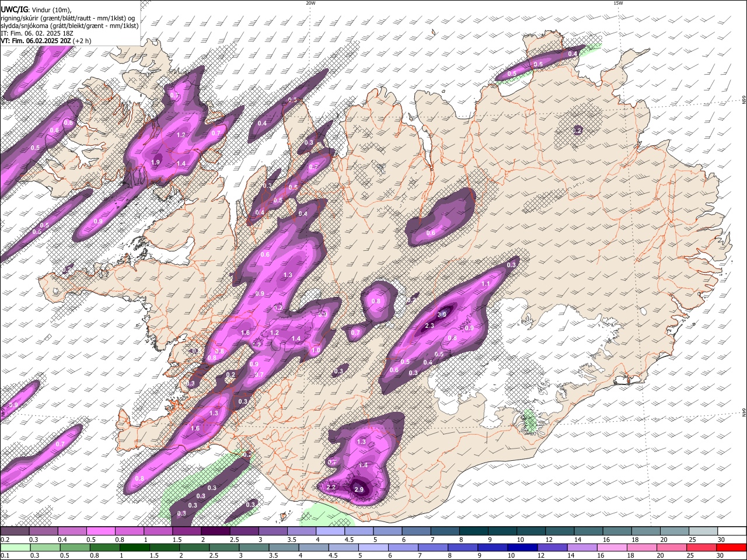Viewport: 747px width, 560px height.
Task: Click the 1.9 precipitation value in Westfjords
Action: (x=156, y=162)
